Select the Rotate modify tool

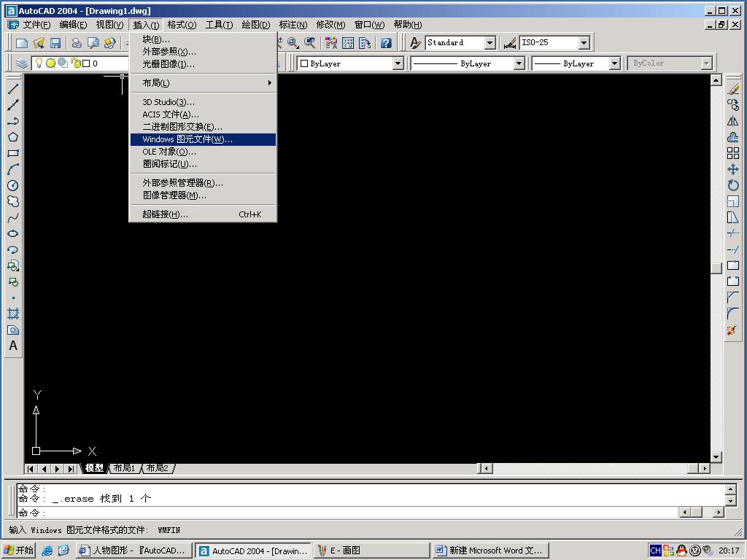click(x=733, y=185)
